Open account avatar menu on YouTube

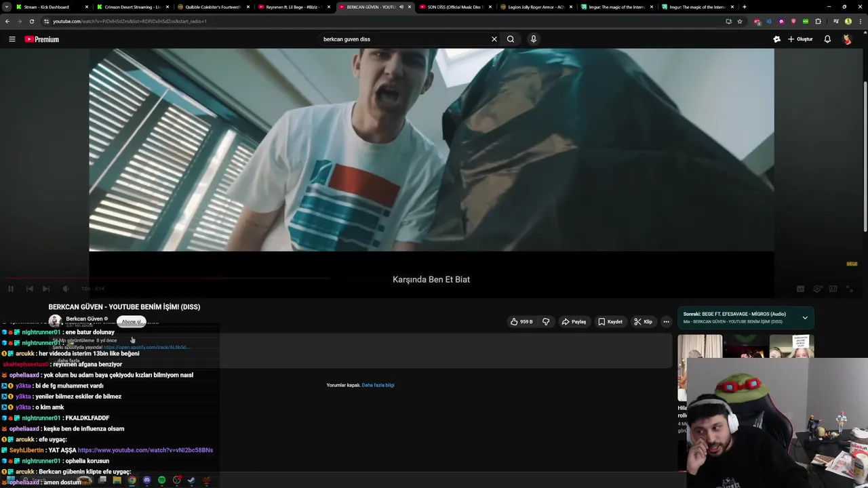pos(847,39)
